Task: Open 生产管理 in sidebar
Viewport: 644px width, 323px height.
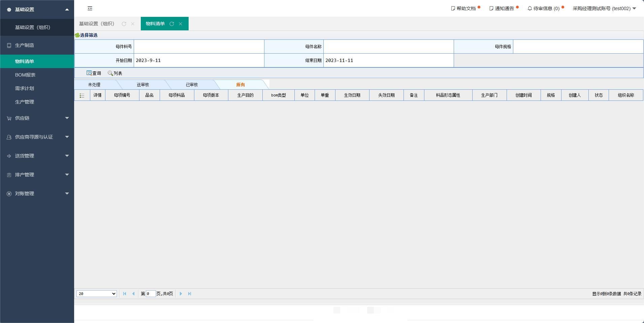Action: click(x=37, y=102)
